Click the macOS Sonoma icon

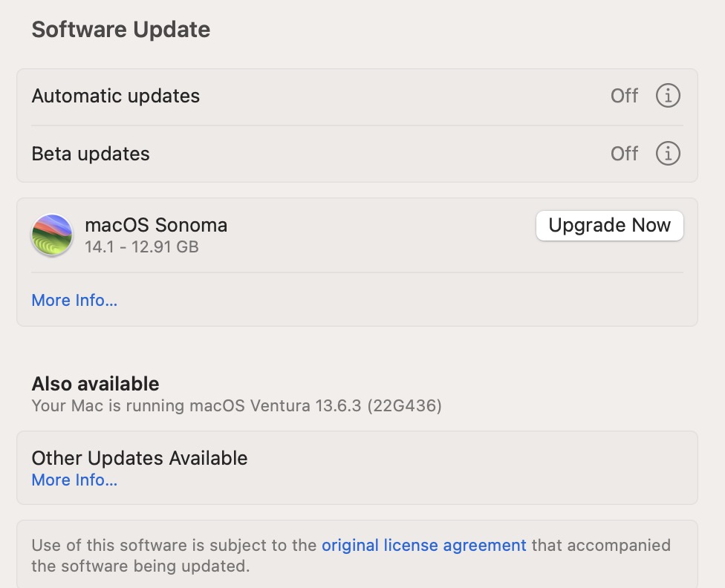point(52,235)
